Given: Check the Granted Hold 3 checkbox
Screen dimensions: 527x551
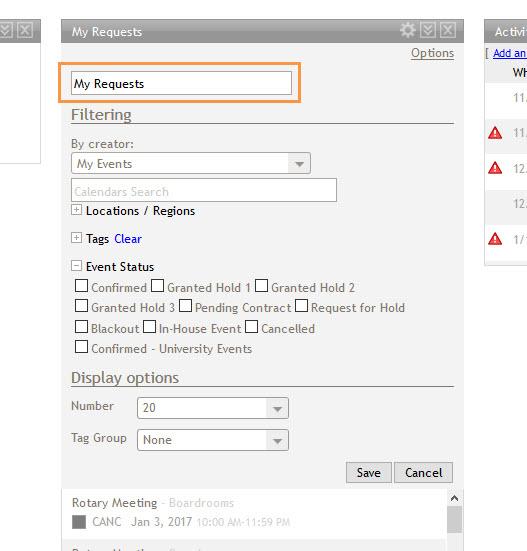Looking at the screenshot, I should coord(82,306).
